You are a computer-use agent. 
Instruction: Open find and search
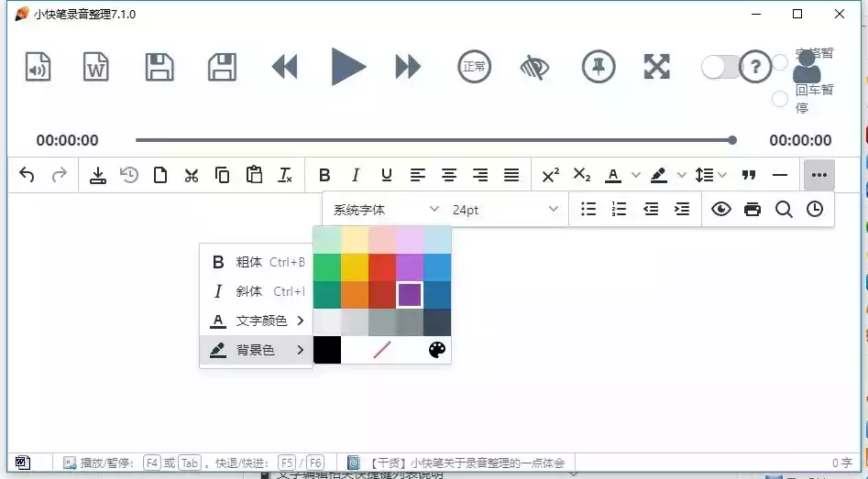pyautogui.click(x=784, y=209)
